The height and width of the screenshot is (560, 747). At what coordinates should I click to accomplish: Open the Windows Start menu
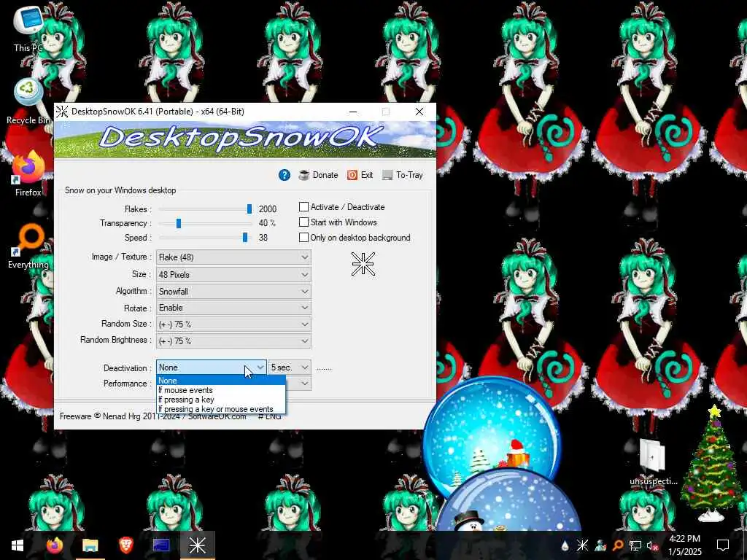[18, 545]
